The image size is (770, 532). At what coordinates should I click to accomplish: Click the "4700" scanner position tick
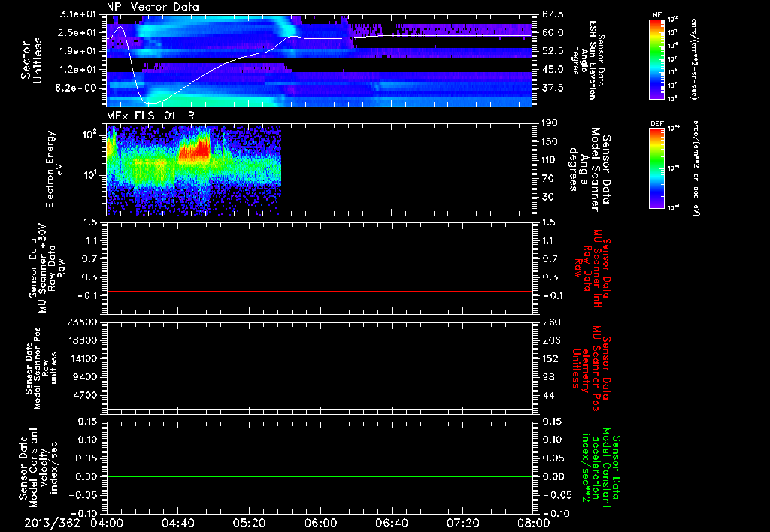[86, 395]
